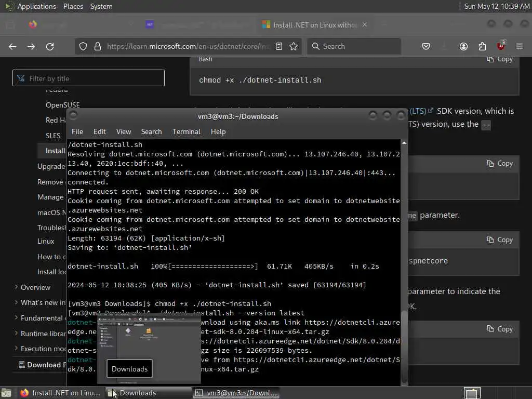Select Install .NET on Linux tab

[x=314, y=25]
